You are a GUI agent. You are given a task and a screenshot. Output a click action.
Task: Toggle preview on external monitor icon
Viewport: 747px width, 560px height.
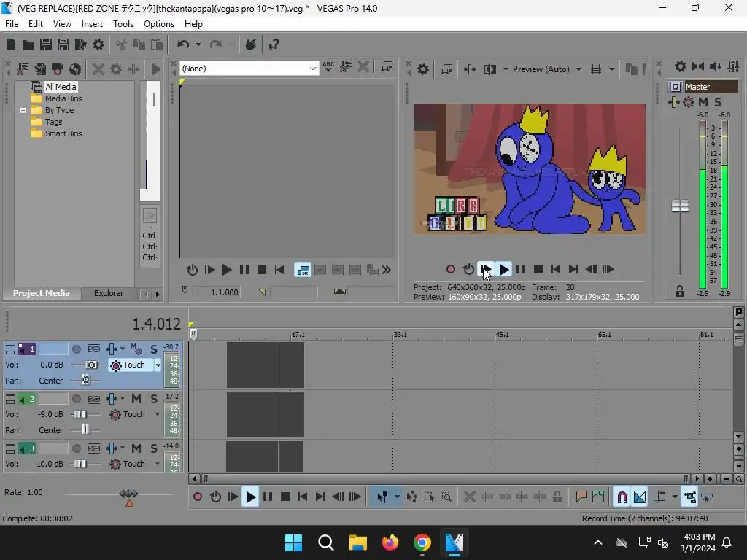(x=446, y=69)
